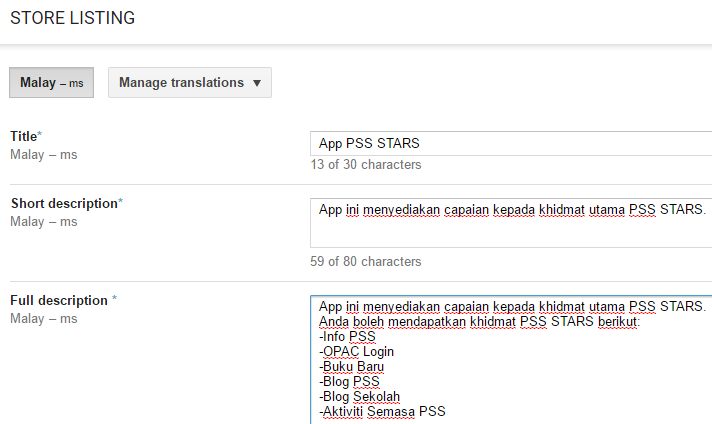712x424 pixels.
Task: Click the Short description text box
Action: click(x=511, y=223)
